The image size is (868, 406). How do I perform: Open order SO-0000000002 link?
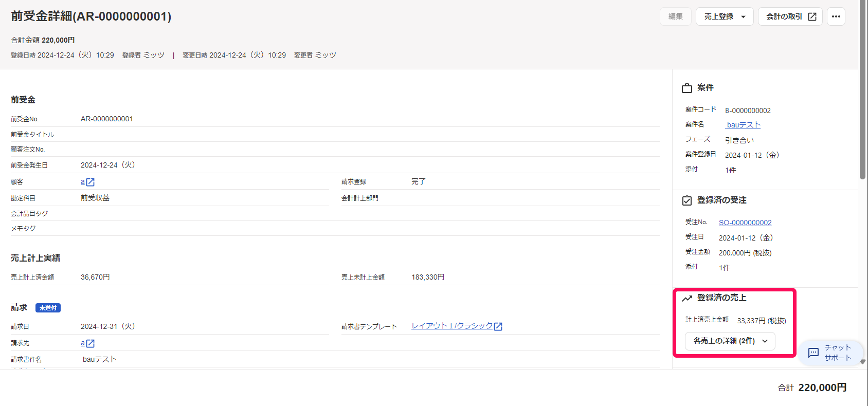click(745, 223)
